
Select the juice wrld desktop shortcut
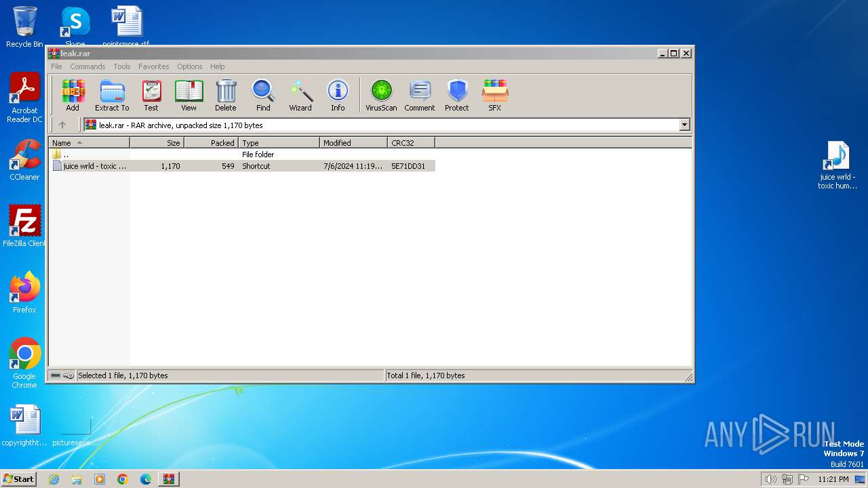[x=837, y=165]
